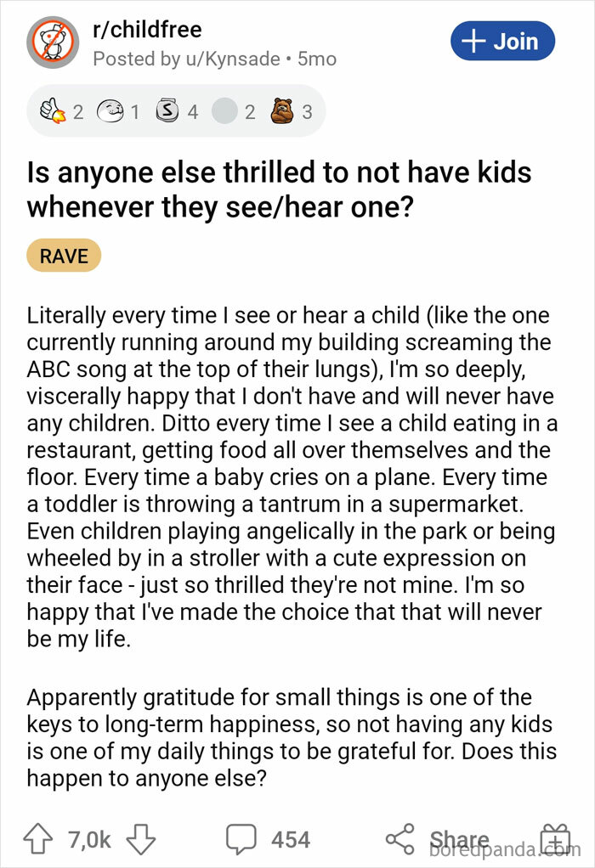This screenshot has height=868, width=595.
Task: Open comments via the speech bubble icon
Action: click(242, 839)
